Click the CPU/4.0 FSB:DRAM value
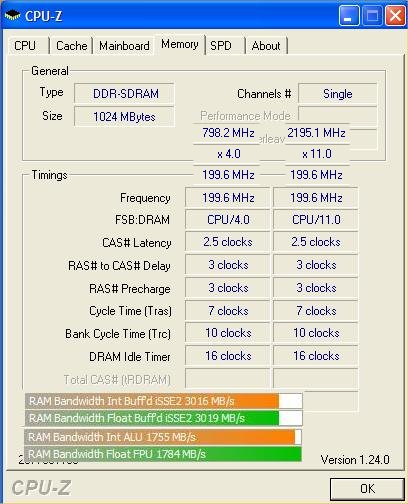408x504 pixels. pyautogui.click(x=228, y=220)
